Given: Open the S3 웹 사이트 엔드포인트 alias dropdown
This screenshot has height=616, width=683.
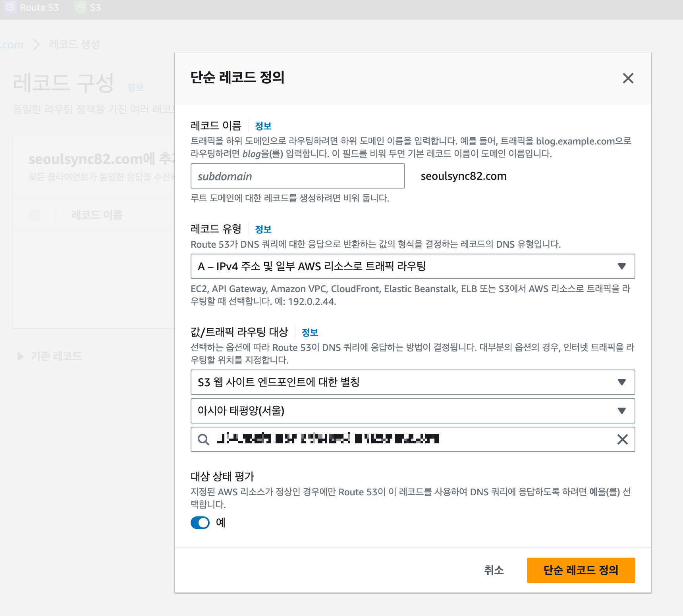Looking at the screenshot, I should click(413, 382).
